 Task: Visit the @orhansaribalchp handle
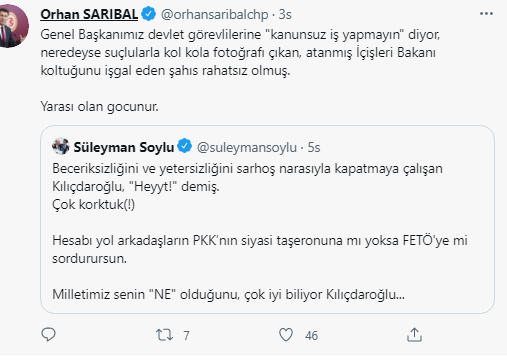coord(214,14)
